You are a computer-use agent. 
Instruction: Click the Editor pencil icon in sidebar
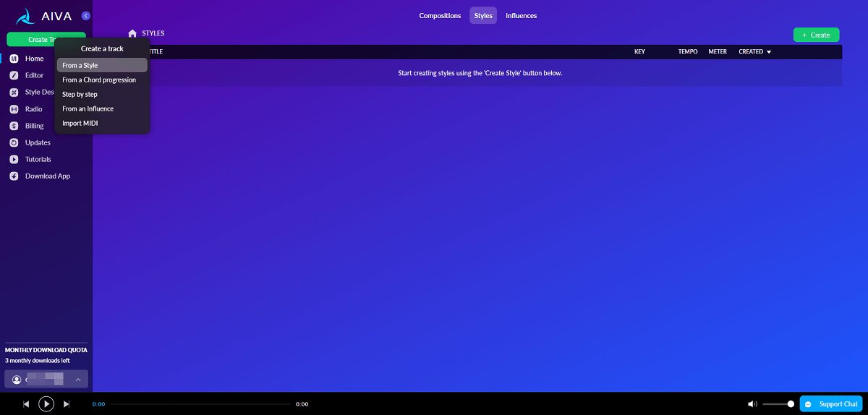tap(14, 75)
